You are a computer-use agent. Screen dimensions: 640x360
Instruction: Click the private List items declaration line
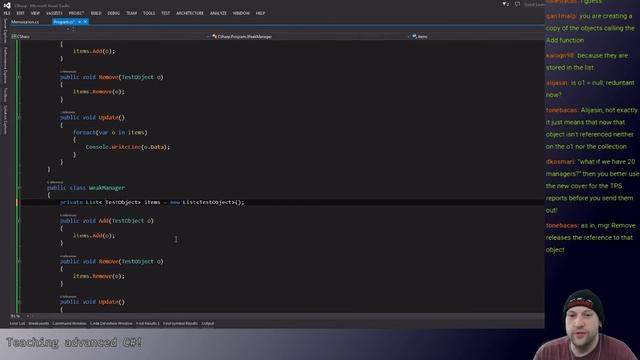click(152, 202)
